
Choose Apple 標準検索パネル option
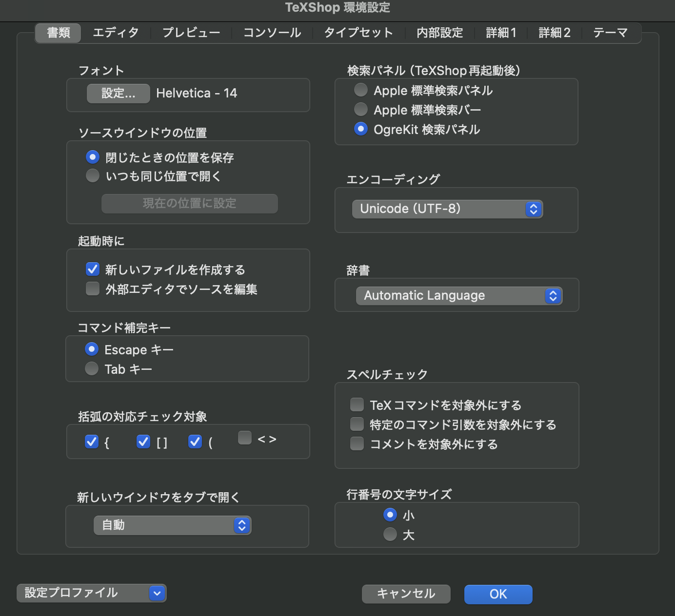[x=361, y=90]
